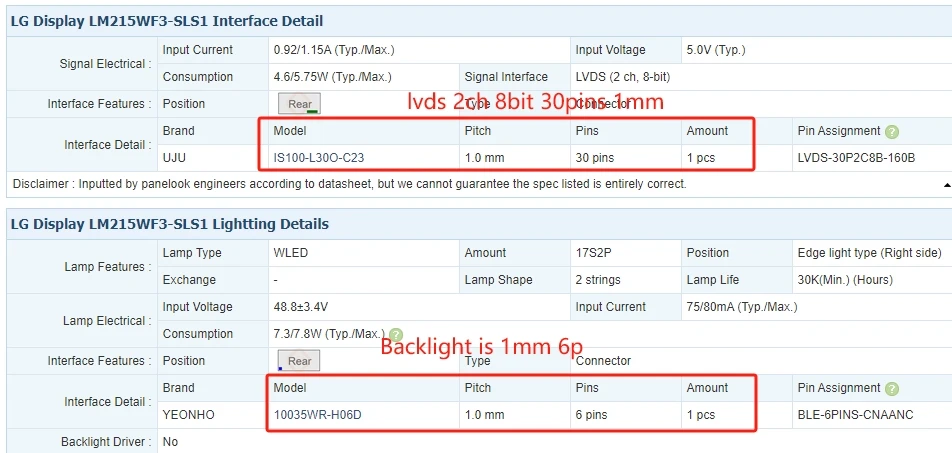Select Edge light type (Right side) value
952x453 pixels.
click(869, 253)
